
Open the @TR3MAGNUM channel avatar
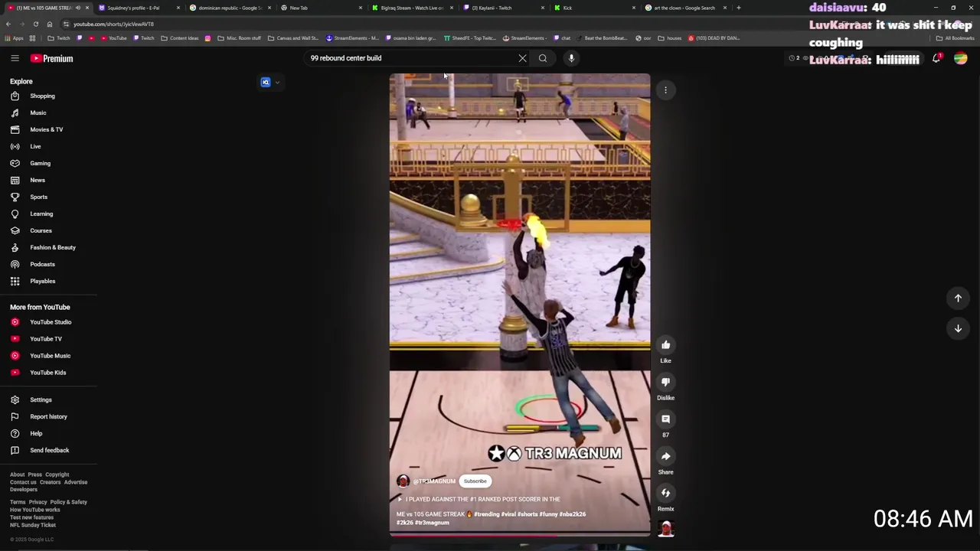click(x=403, y=481)
